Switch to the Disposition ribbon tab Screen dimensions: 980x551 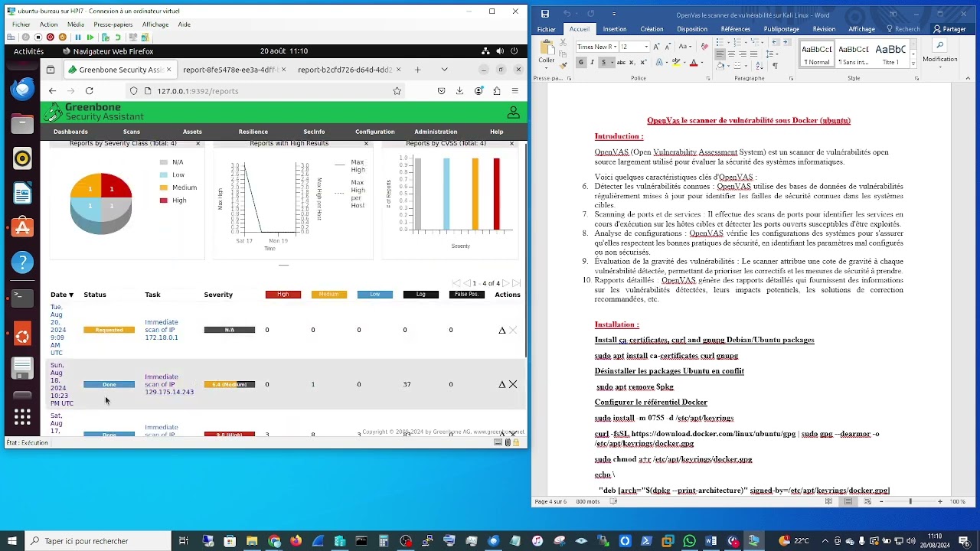692,29
